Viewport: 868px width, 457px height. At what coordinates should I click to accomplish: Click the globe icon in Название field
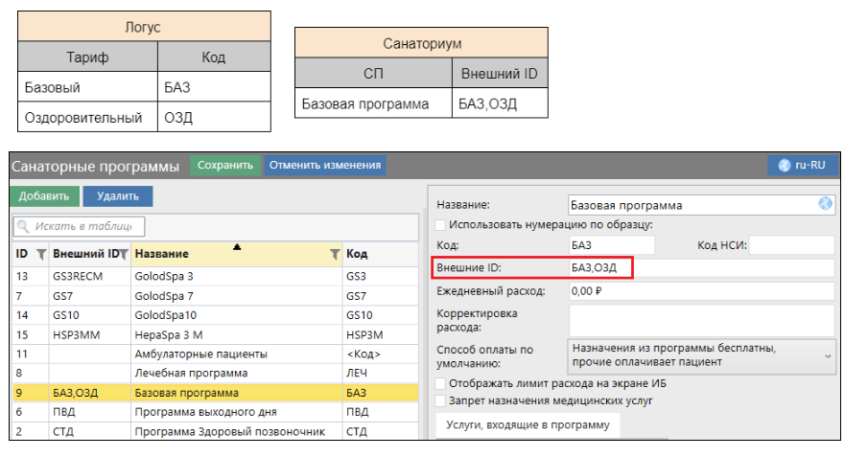[825, 204]
